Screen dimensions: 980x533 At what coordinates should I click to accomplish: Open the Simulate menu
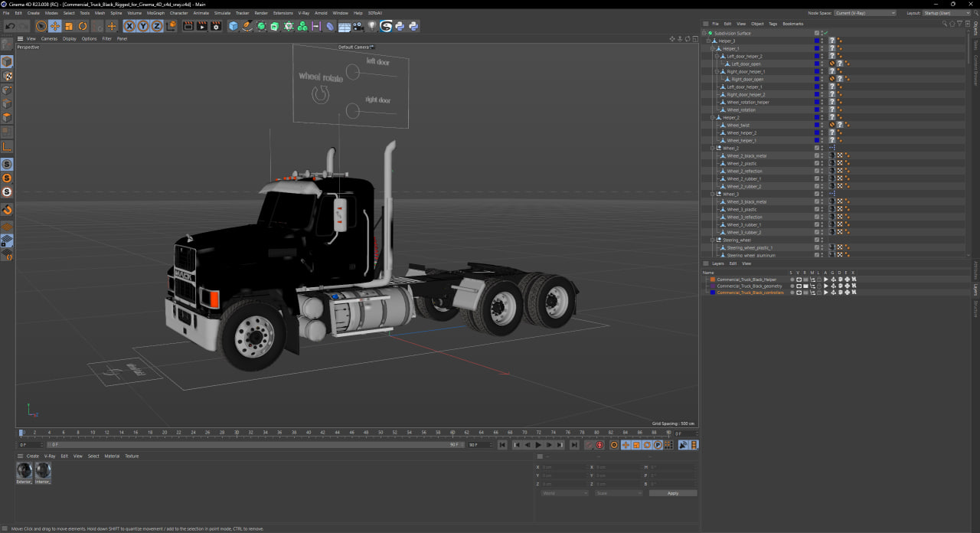click(222, 13)
